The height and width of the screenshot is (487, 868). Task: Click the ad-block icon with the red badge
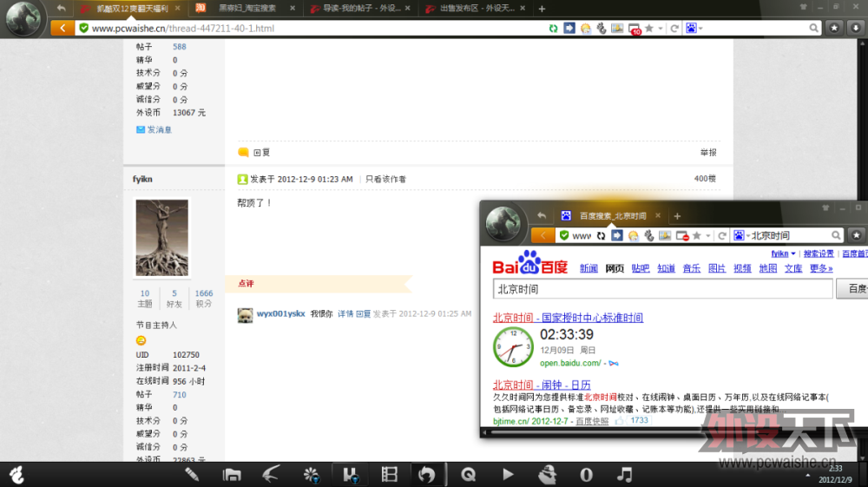(x=635, y=29)
